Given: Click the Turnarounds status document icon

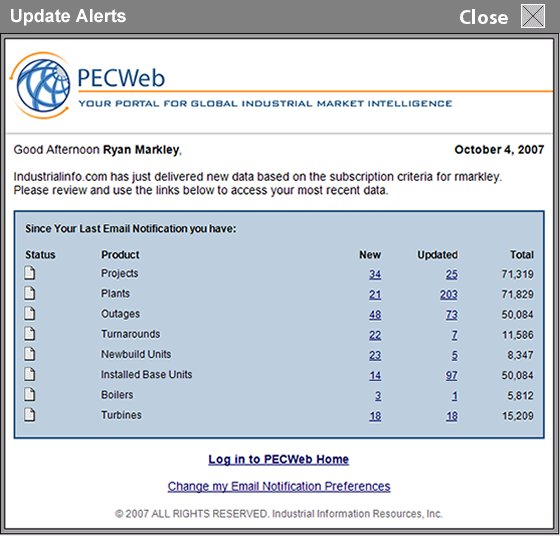Looking at the screenshot, I should pyautogui.click(x=30, y=334).
